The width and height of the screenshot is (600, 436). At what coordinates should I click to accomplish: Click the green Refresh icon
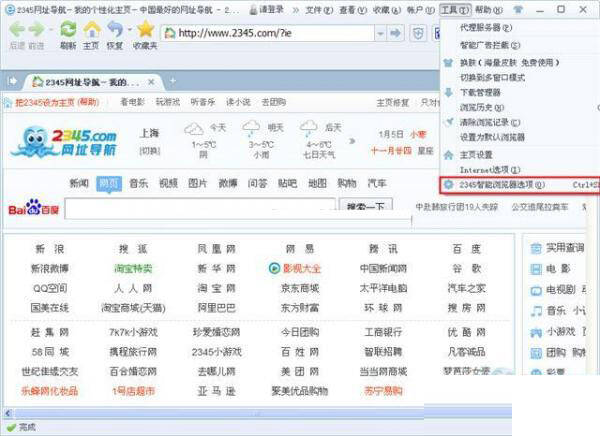click(68, 29)
